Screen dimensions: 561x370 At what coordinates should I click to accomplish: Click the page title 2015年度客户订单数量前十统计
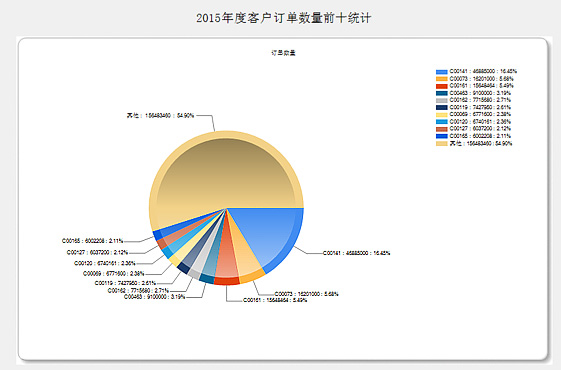pyautogui.click(x=283, y=18)
